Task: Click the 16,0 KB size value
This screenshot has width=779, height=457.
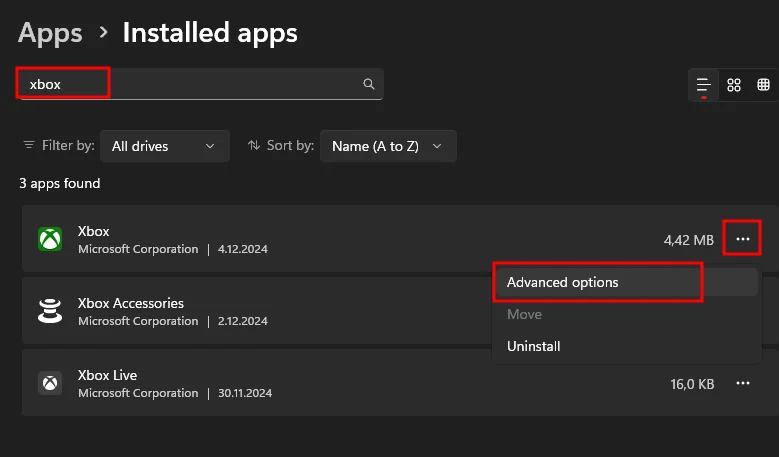Action: [x=692, y=384]
